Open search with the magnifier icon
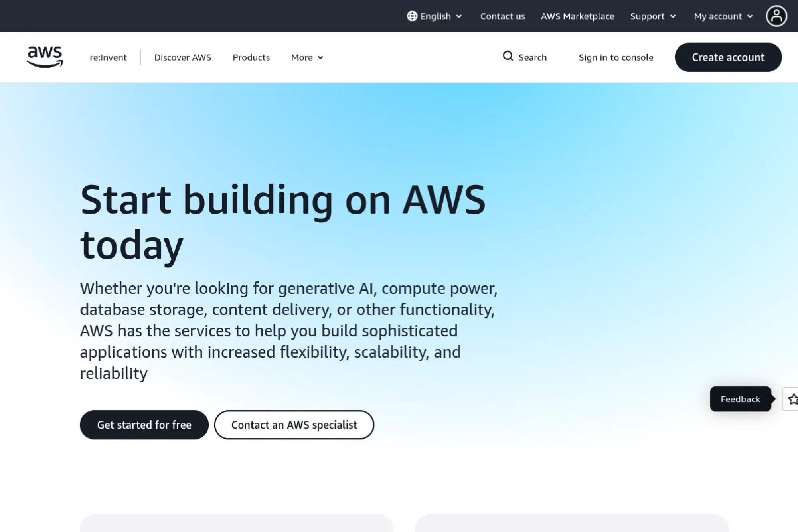798x532 pixels. (508, 57)
